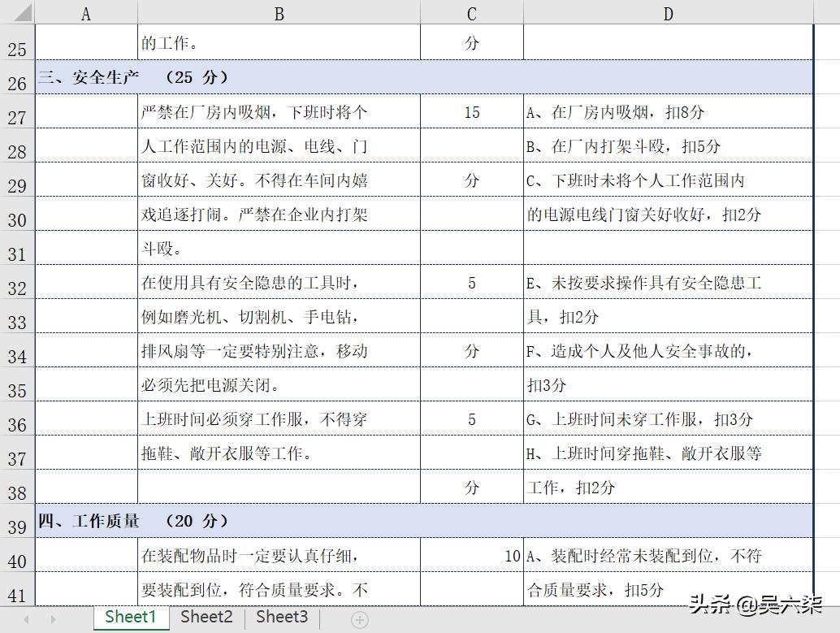Switch to the Sheet3 tab
The height and width of the screenshot is (633, 840).
[280, 618]
